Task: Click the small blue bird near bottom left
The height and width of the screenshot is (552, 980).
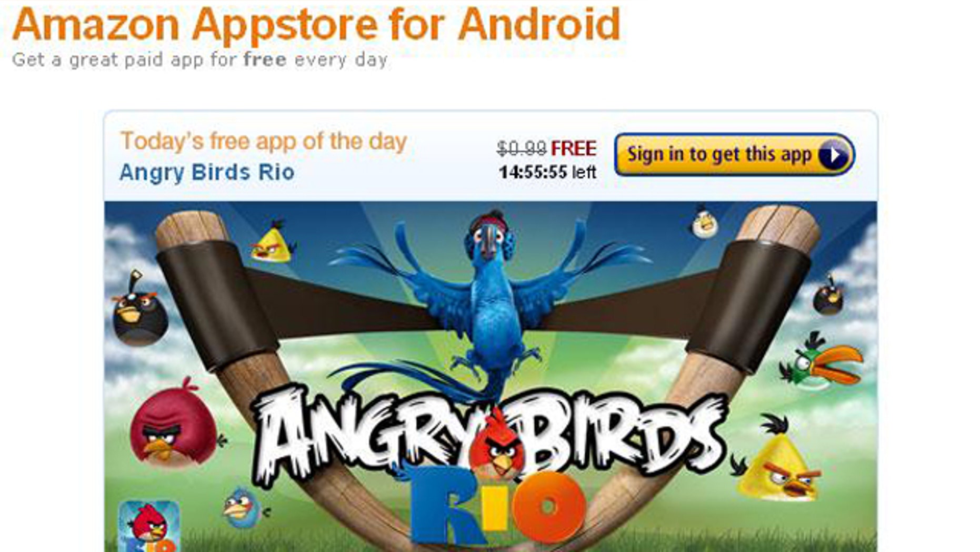Action: point(242,508)
